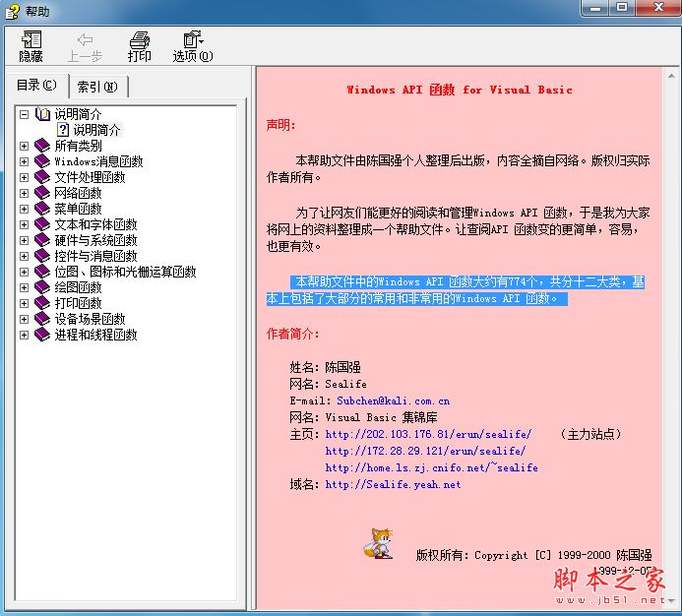Expand the 进程和线程函数 node

[x=24, y=335]
